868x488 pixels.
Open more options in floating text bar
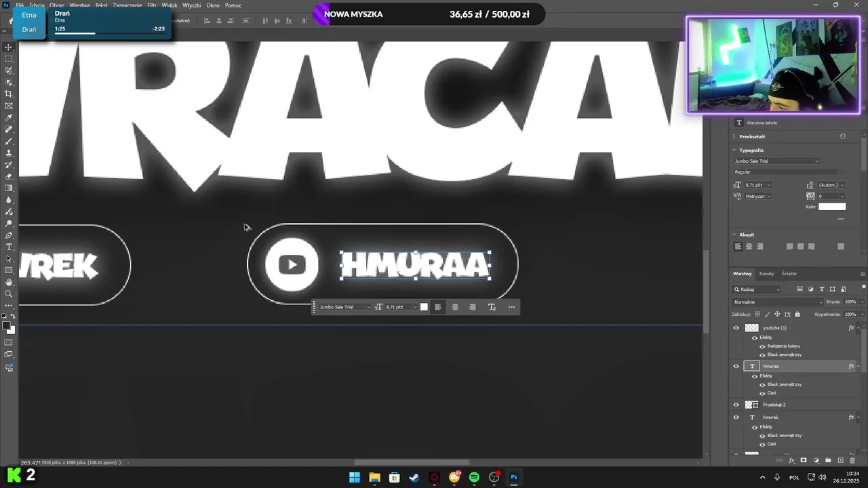coord(511,307)
